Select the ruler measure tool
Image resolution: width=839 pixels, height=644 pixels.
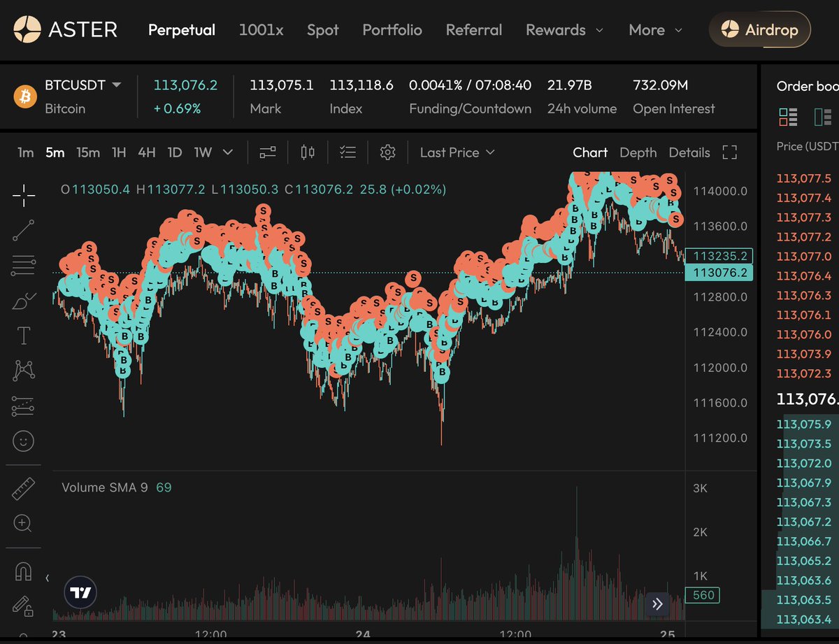24,489
